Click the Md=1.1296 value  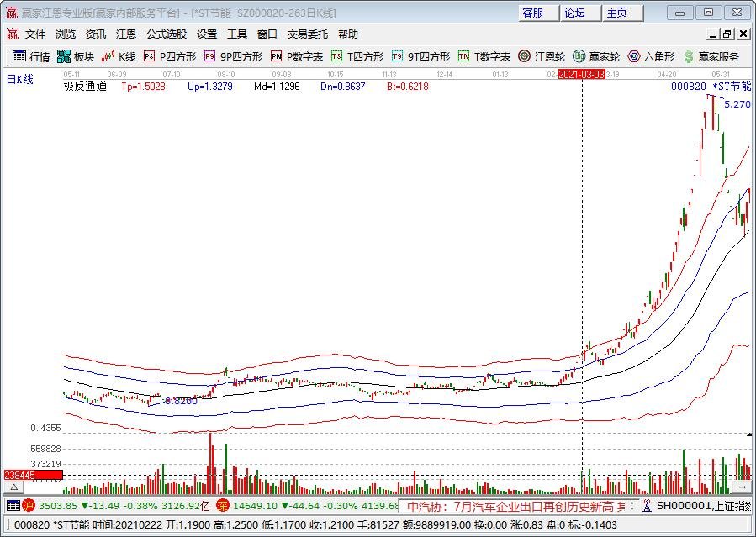[x=277, y=87]
